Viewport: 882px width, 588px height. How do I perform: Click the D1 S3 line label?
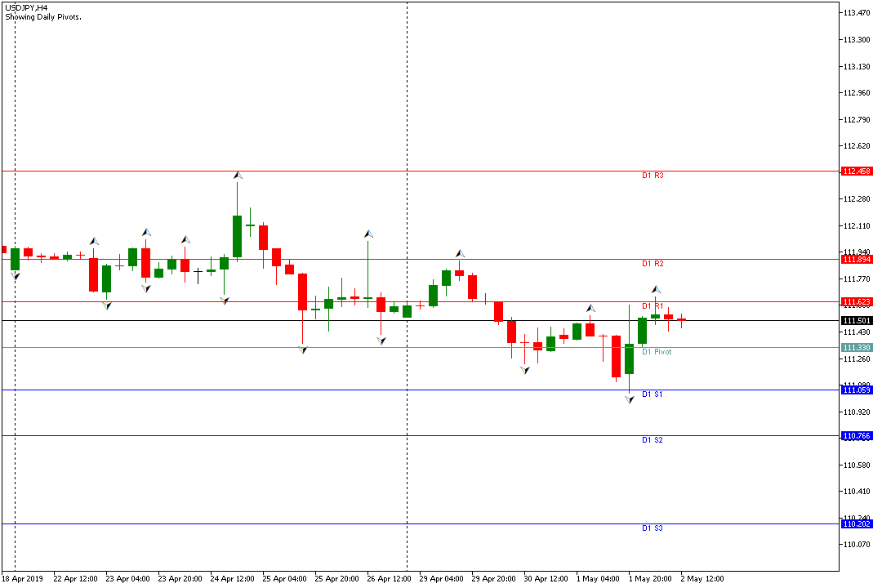point(653,528)
